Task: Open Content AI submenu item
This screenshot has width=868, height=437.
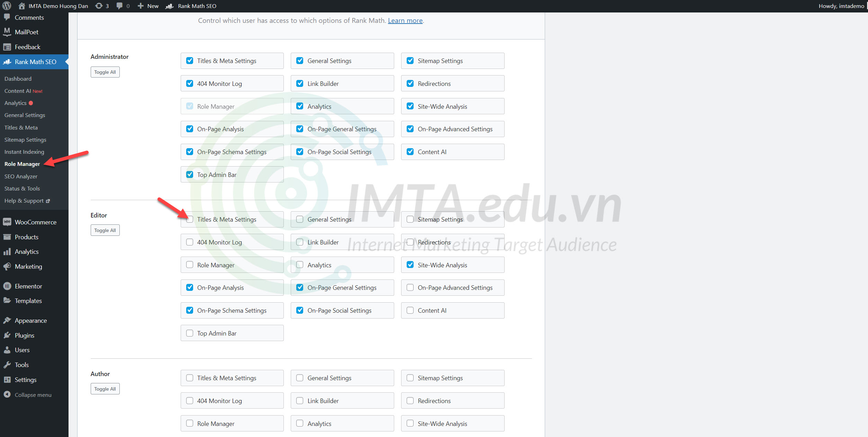Action: coord(24,91)
